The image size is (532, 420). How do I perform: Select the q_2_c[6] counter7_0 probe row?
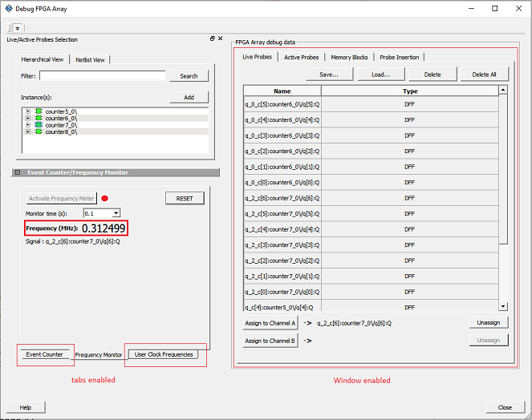282,197
